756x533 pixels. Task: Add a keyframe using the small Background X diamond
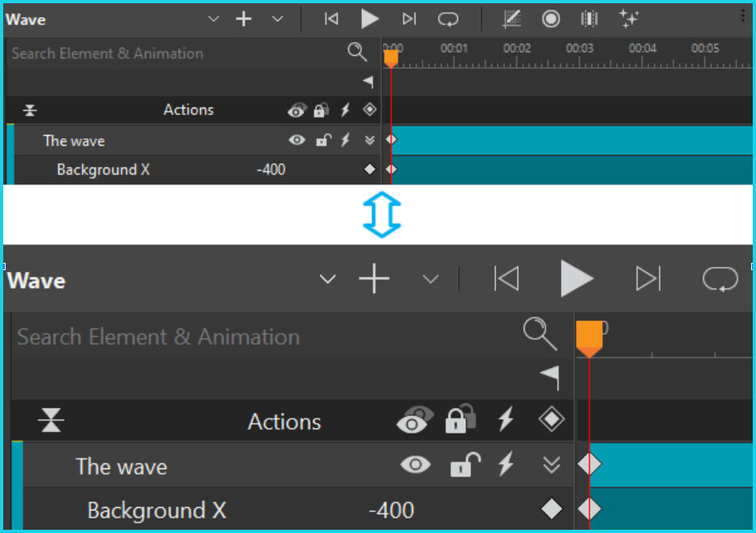[x=369, y=169]
